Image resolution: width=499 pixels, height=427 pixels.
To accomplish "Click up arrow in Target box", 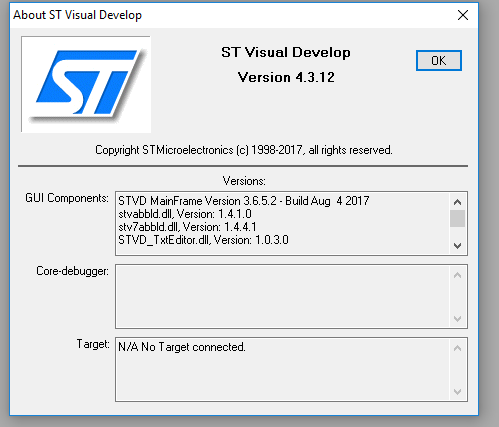I will click(457, 348).
